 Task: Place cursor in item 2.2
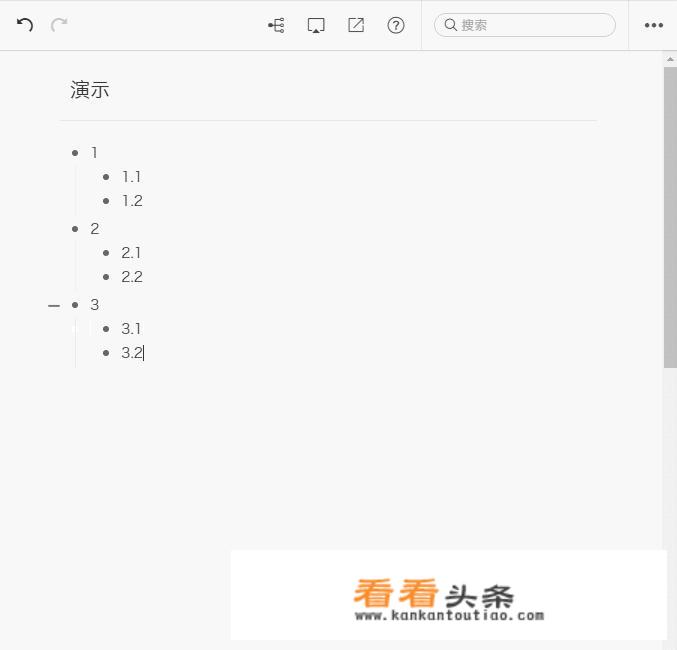coord(132,277)
